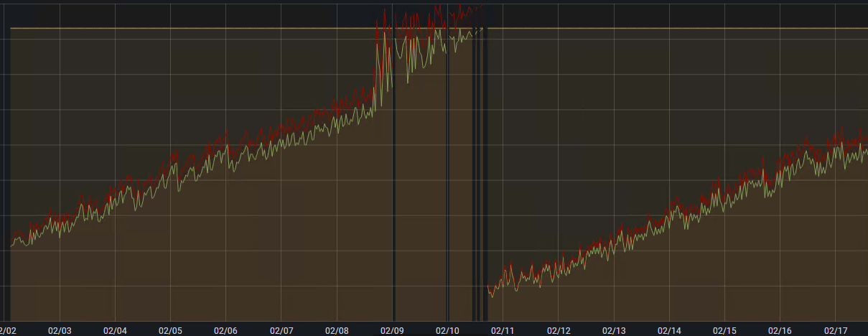868x336 pixels.
Task: Select the 02/12 time axis label
Action: (559, 330)
